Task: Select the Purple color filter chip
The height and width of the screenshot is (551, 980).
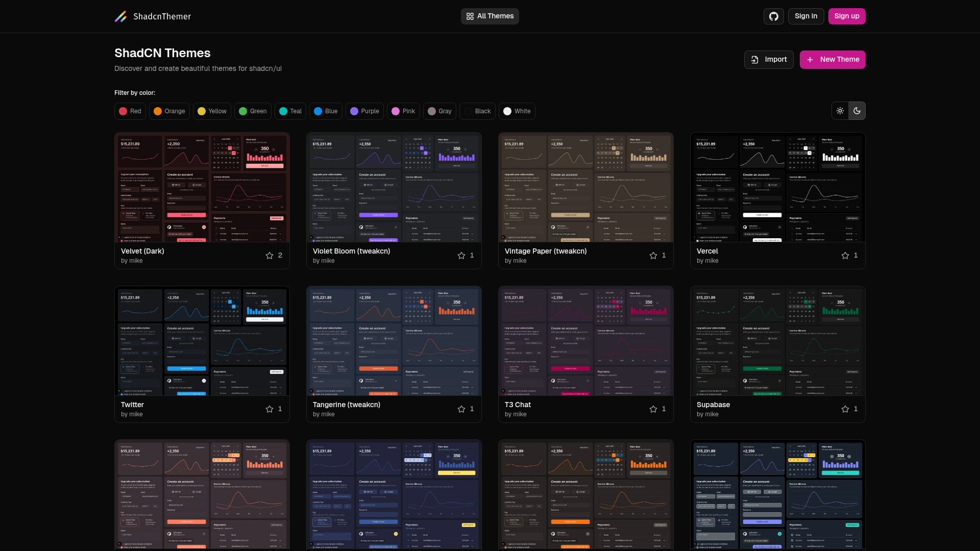Action: point(364,111)
